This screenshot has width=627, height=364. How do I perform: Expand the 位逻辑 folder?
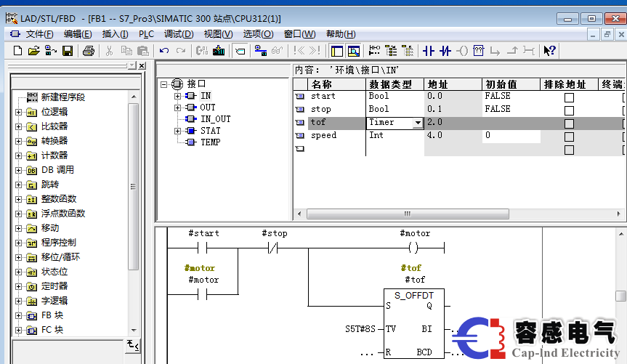[x=18, y=112]
